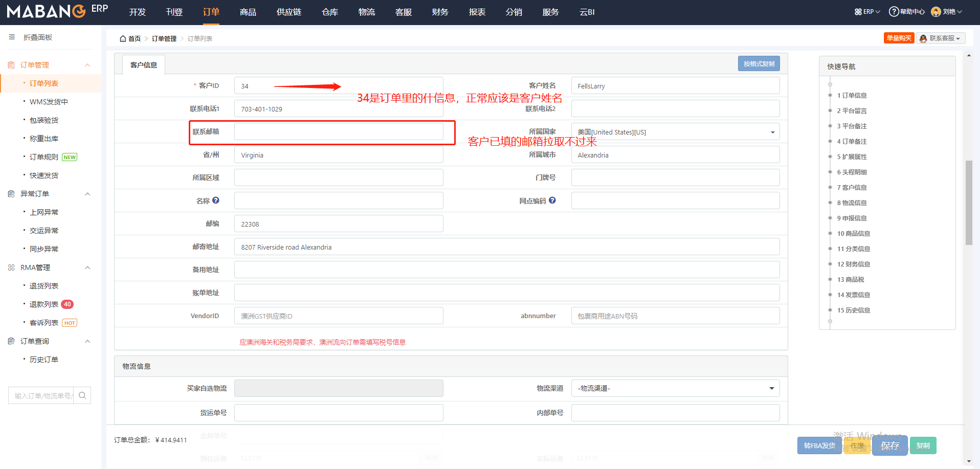Open 退款列表 in the sidebar

point(44,304)
